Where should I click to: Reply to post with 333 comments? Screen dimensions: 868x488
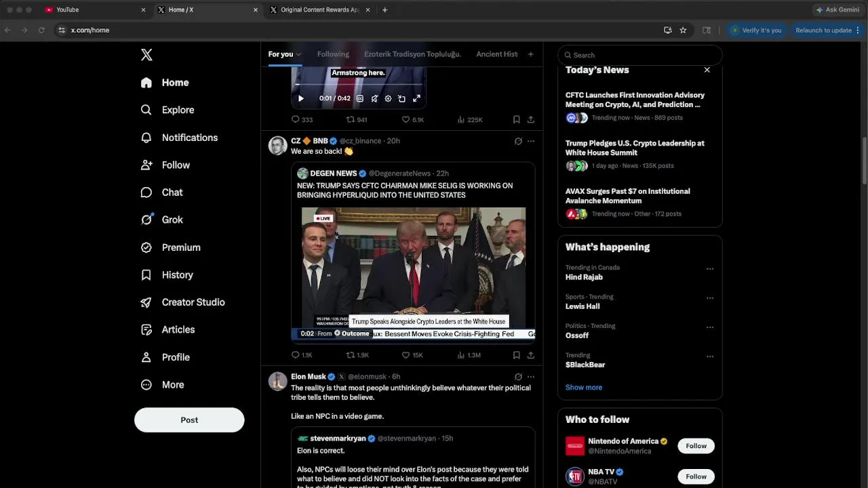click(x=302, y=119)
